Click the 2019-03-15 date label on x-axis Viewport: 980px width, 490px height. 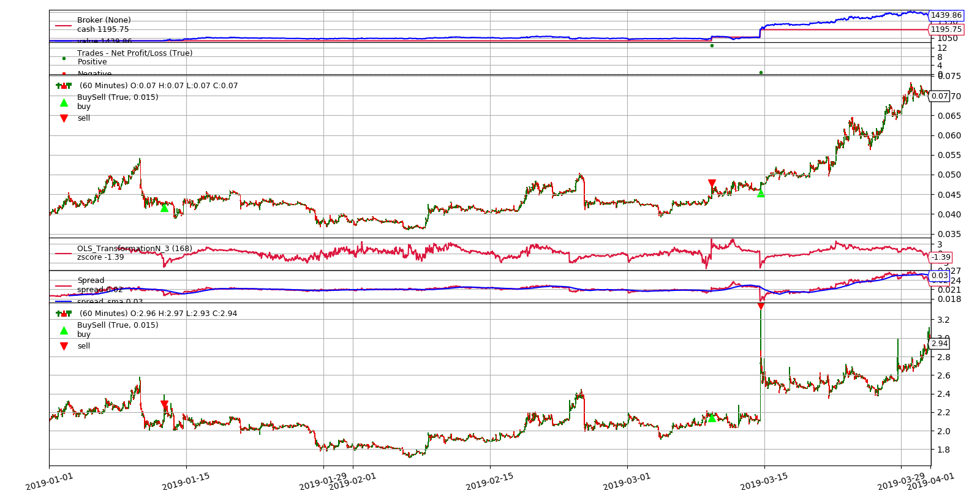pos(764,481)
